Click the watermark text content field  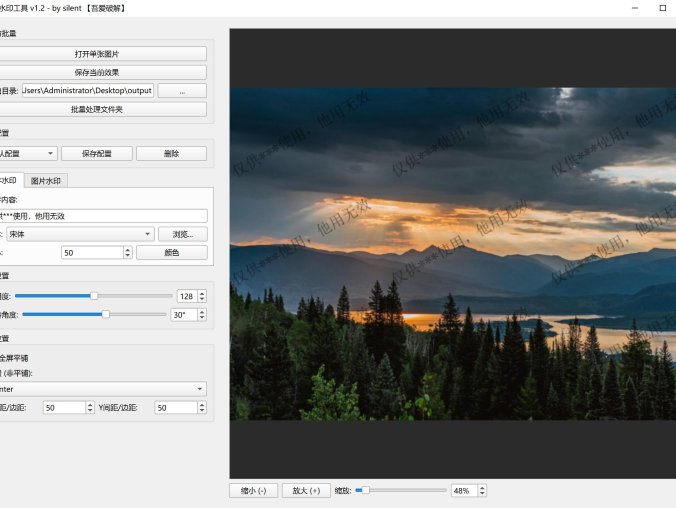click(103, 216)
